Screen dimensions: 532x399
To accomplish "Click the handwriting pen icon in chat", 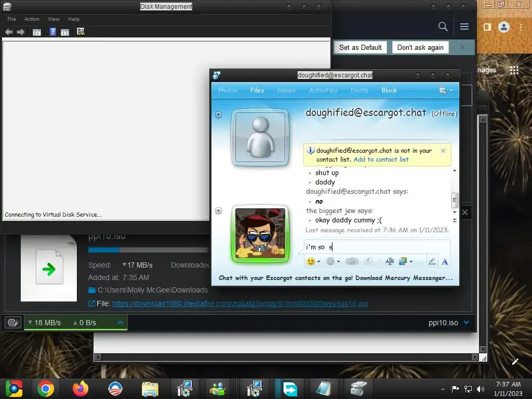I will tap(432, 261).
